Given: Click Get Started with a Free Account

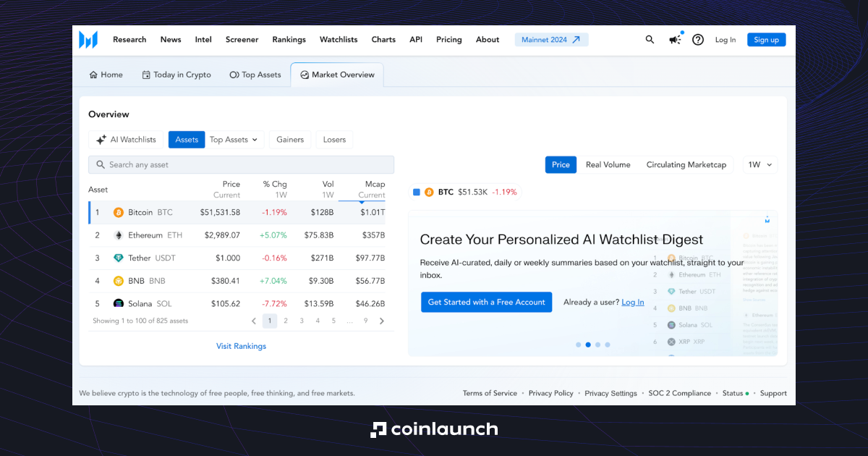Looking at the screenshot, I should (487, 303).
